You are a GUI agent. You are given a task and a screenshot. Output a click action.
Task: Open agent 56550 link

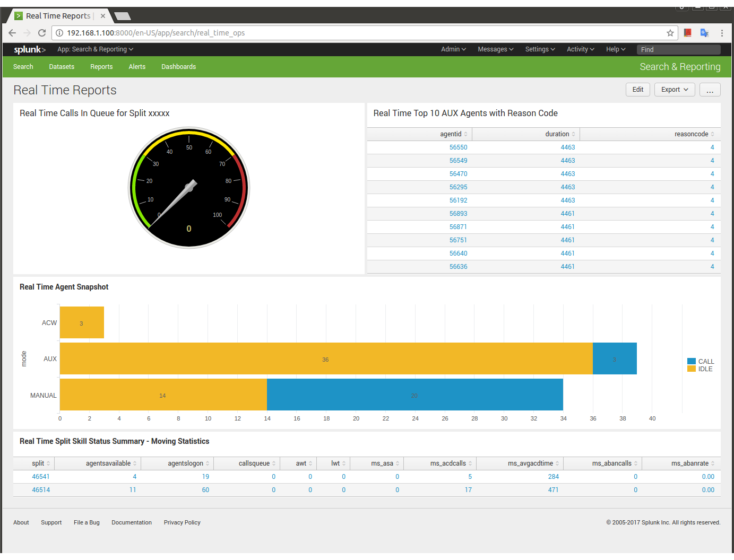[x=458, y=147]
